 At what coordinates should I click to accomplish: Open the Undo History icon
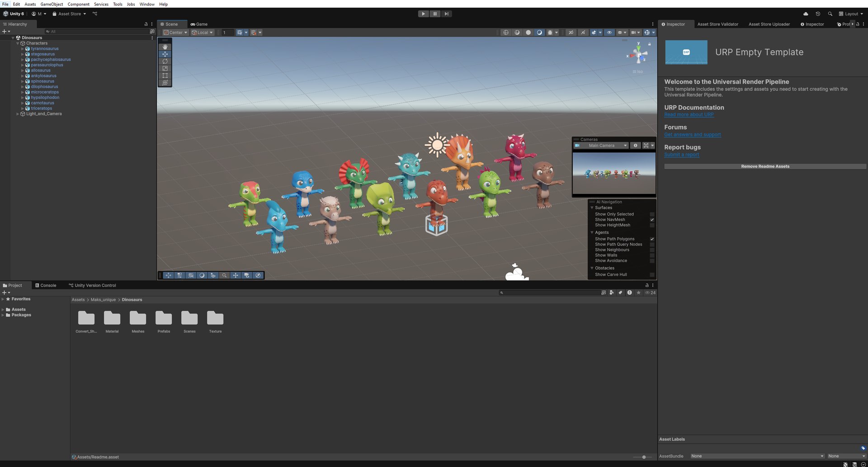click(x=818, y=14)
